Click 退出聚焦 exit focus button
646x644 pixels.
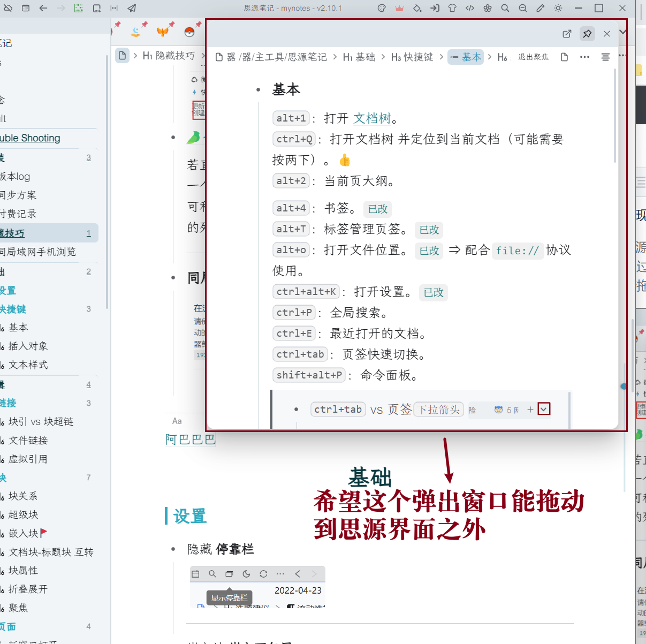[533, 57]
